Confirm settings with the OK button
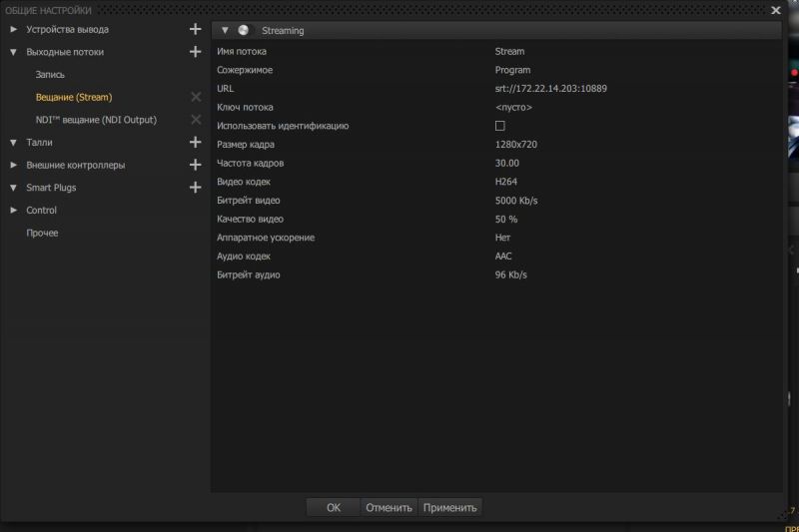 point(334,508)
